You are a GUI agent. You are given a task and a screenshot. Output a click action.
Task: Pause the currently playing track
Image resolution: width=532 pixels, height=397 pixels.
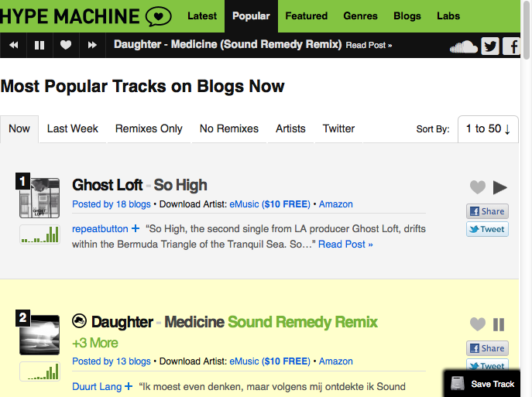pos(39,45)
